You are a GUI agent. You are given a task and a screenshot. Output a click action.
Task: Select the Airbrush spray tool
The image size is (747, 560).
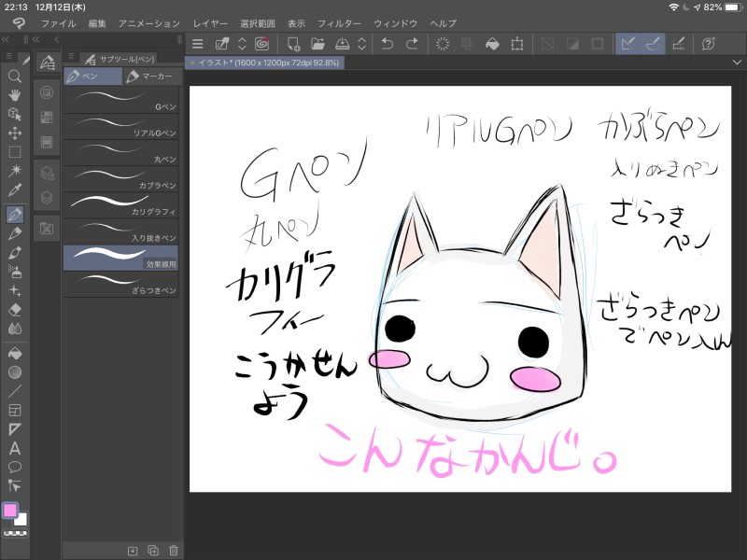pos(15,272)
